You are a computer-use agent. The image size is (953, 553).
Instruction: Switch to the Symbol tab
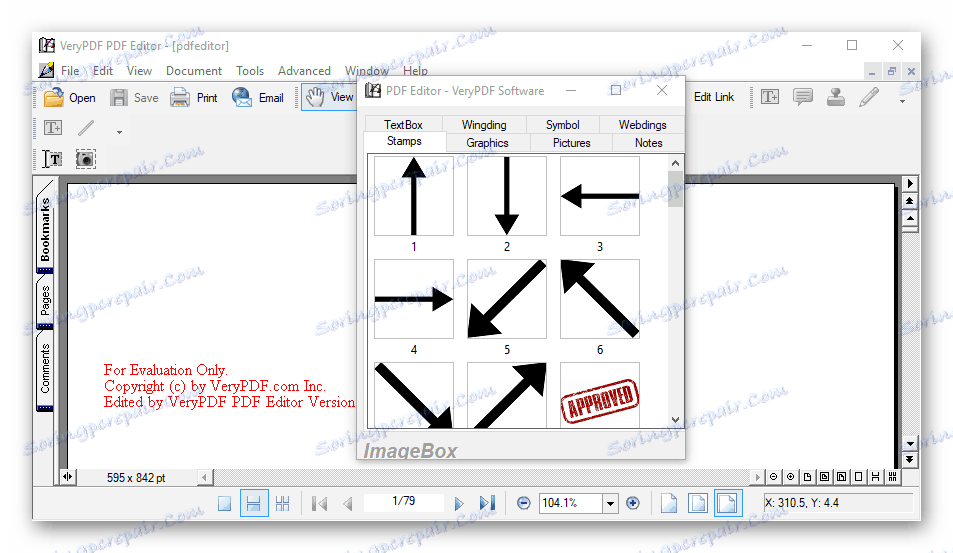pyautogui.click(x=562, y=125)
